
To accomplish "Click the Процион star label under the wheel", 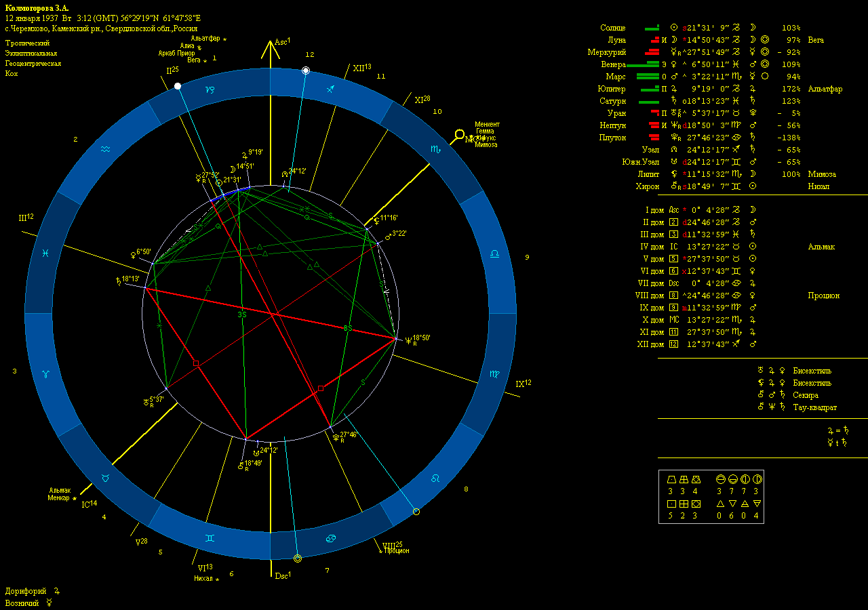I will pyautogui.click(x=396, y=550).
